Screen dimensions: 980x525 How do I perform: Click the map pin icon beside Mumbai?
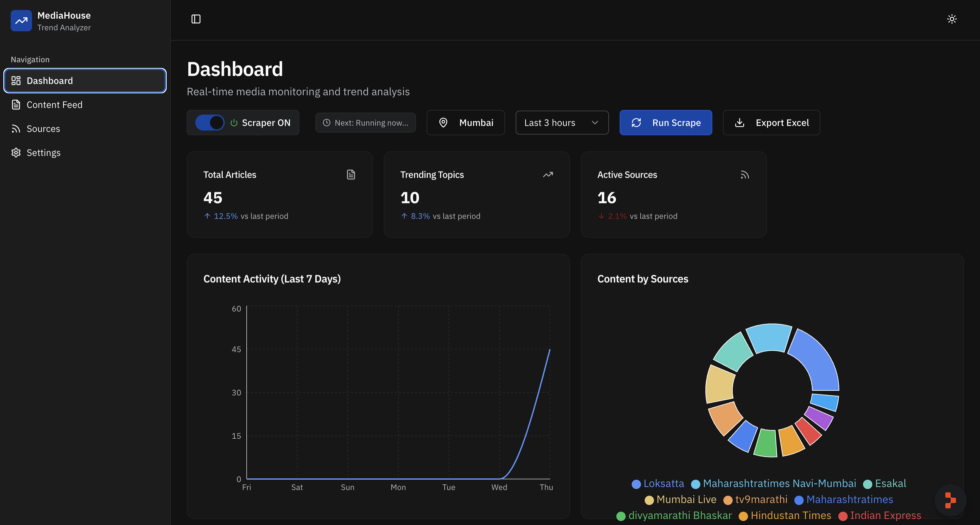(443, 123)
